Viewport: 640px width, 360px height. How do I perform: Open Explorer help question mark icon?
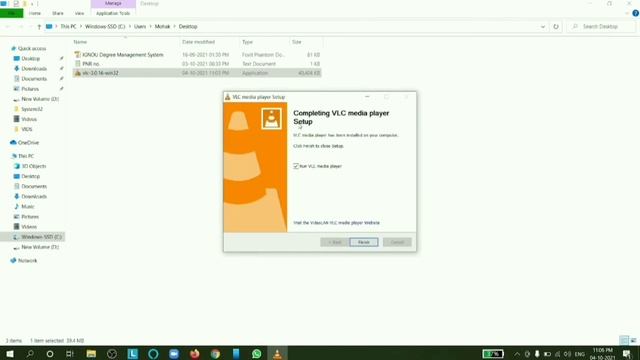tap(635, 13)
